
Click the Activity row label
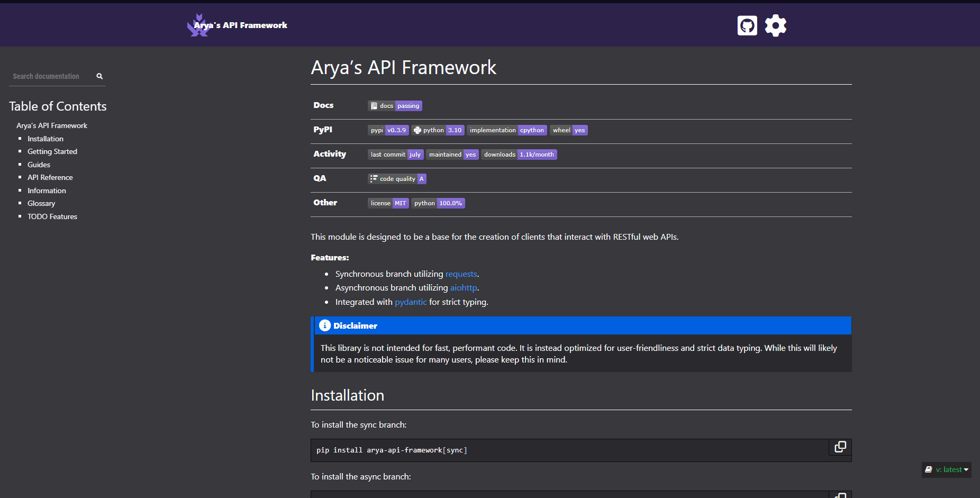pyautogui.click(x=330, y=154)
